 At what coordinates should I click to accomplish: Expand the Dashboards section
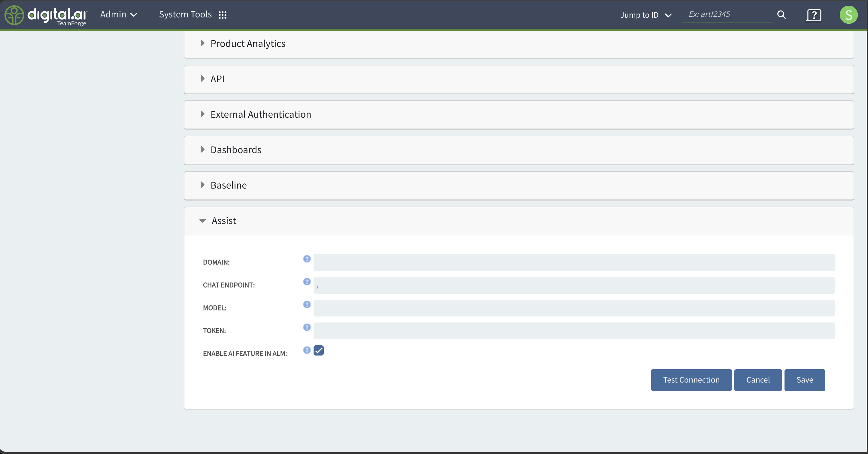click(519, 150)
